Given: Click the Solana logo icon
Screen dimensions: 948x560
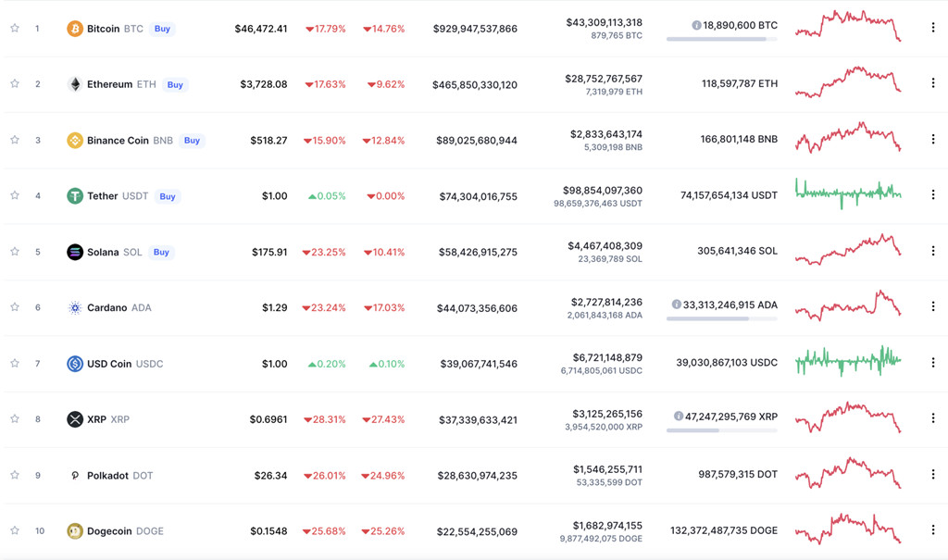Looking at the screenshot, I should (x=75, y=252).
